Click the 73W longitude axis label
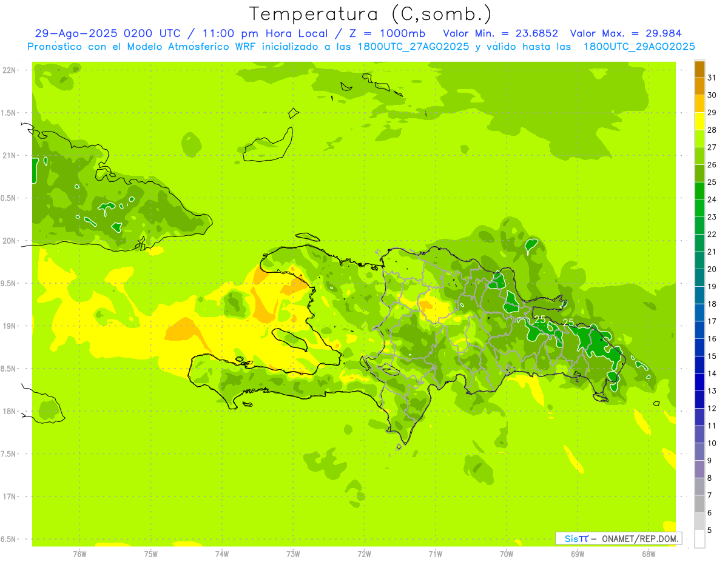The height and width of the screenshot is (562, 728). (x=293, y=554)
